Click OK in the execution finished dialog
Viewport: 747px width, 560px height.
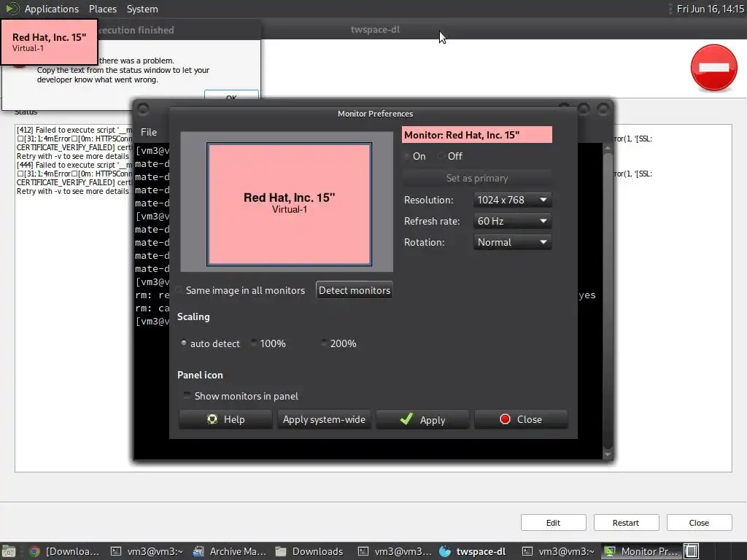pyautogui.click(x=231, y=96)
